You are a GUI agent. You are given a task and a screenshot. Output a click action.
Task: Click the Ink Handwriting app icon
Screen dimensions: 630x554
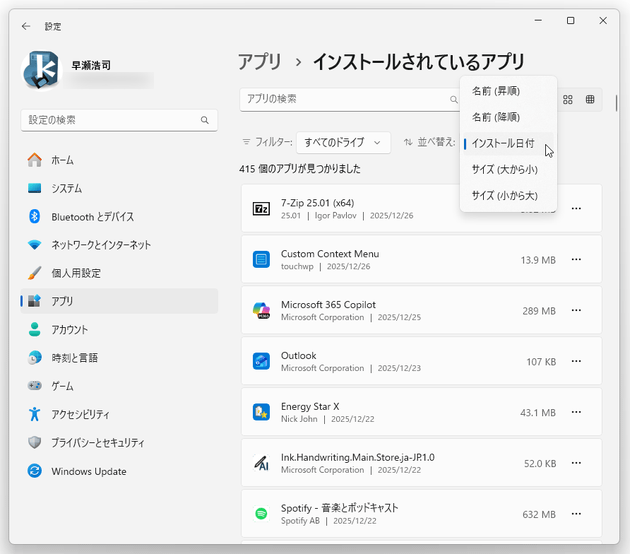(261, 463)
